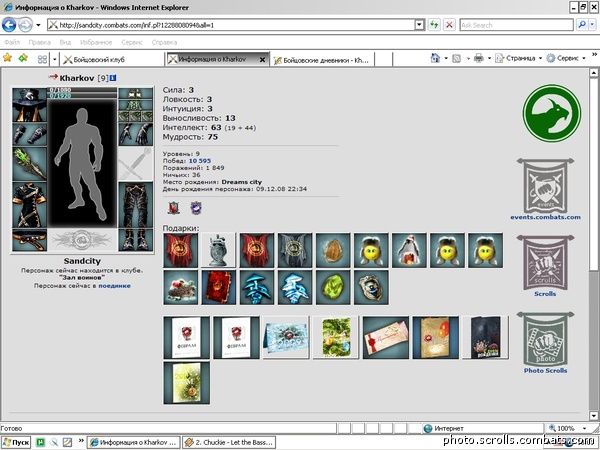
Task: Go back with browser Back button
Action: point(9,25)
